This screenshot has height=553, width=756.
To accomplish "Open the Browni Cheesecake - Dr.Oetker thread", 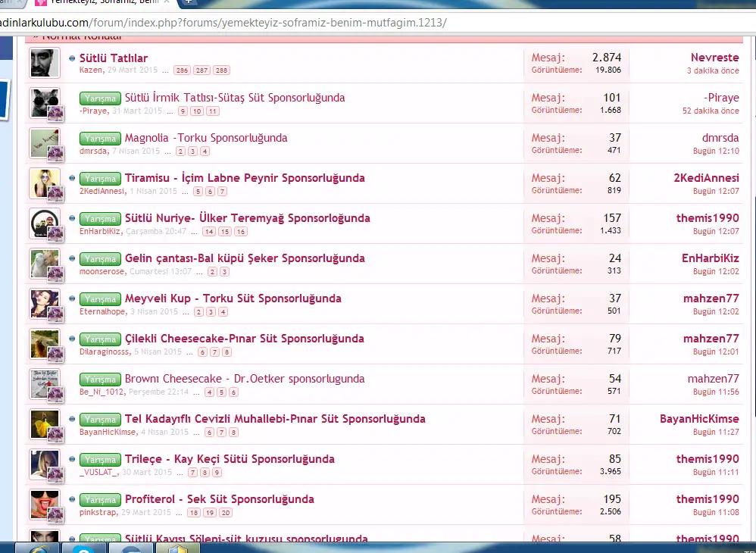I will tap(245, 379).
